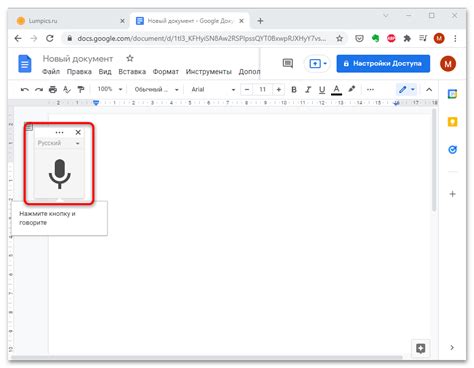Screen dimensions: 474x368
Task: Select the highlight color pen icon
Action: tap(351, 89)
